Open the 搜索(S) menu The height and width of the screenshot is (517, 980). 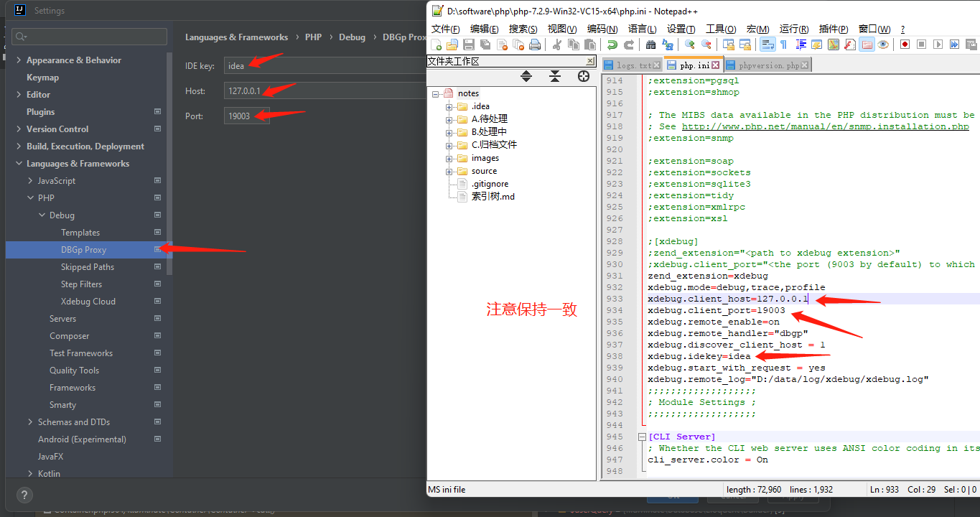[523, 29]
